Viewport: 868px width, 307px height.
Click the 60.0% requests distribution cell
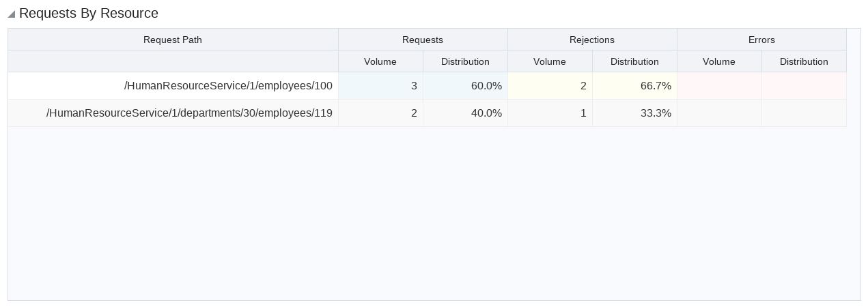(465, 86)
